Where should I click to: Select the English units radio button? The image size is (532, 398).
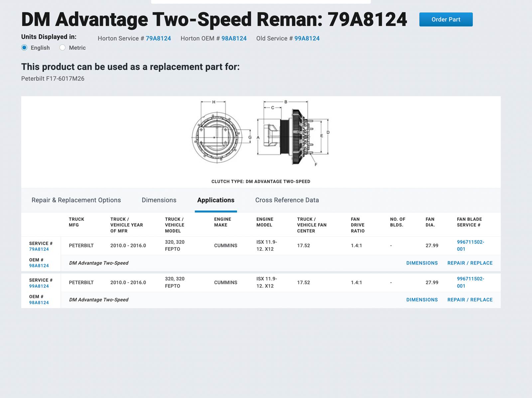pyautogui.click(x=25, y=48)
